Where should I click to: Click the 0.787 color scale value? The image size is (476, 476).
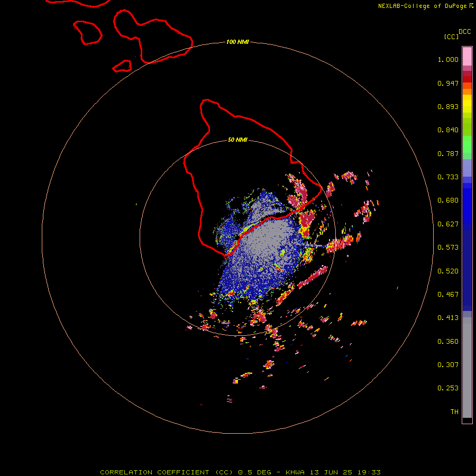pos(448,153)
